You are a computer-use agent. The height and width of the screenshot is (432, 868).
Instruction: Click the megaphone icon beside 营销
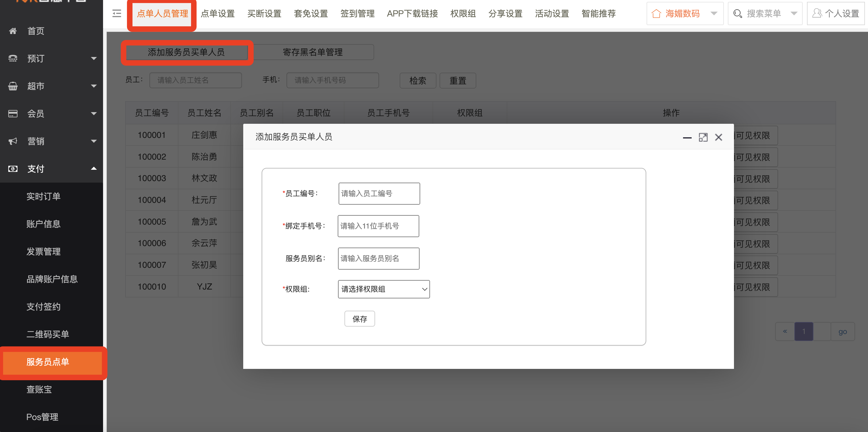13,142
